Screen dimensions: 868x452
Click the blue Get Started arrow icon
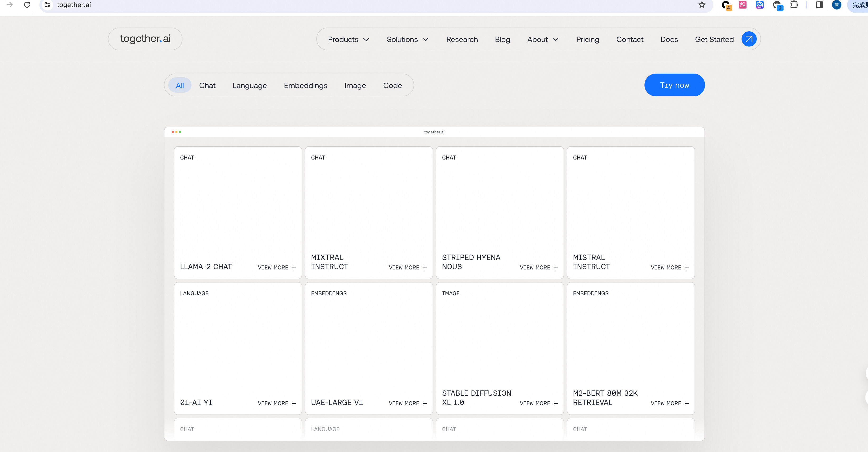[x=748, y=39]
